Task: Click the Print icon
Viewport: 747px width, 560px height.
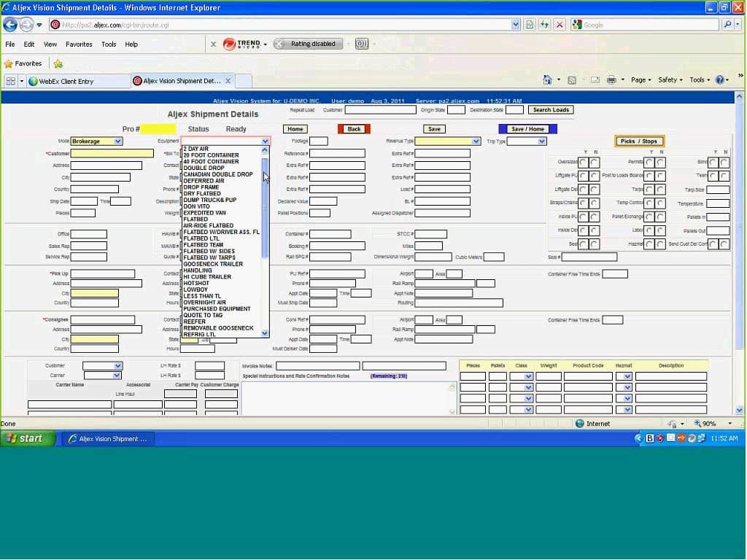Action: (x=612, y=80)
